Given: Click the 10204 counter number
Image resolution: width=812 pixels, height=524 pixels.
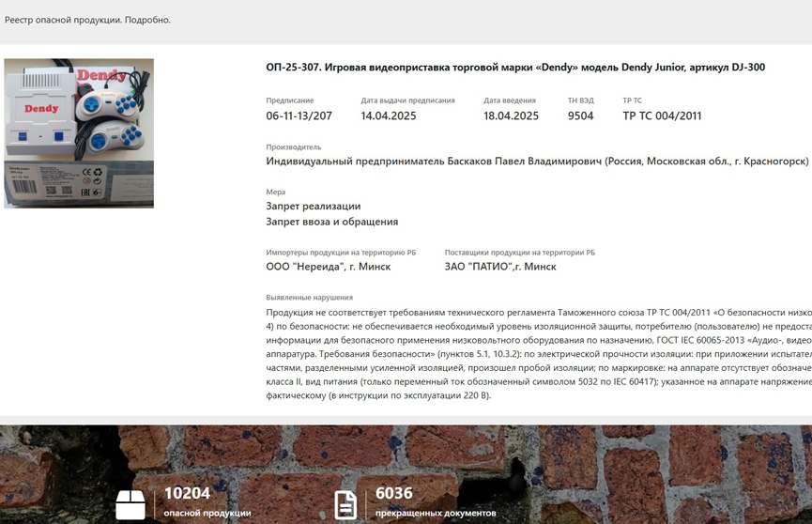Looking at the screenshot, I should click(187, 493).
